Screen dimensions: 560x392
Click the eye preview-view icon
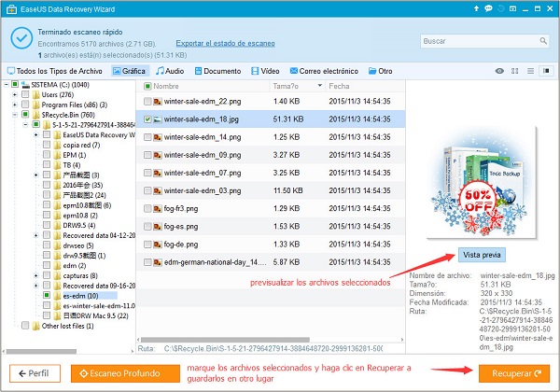point(500,71)
